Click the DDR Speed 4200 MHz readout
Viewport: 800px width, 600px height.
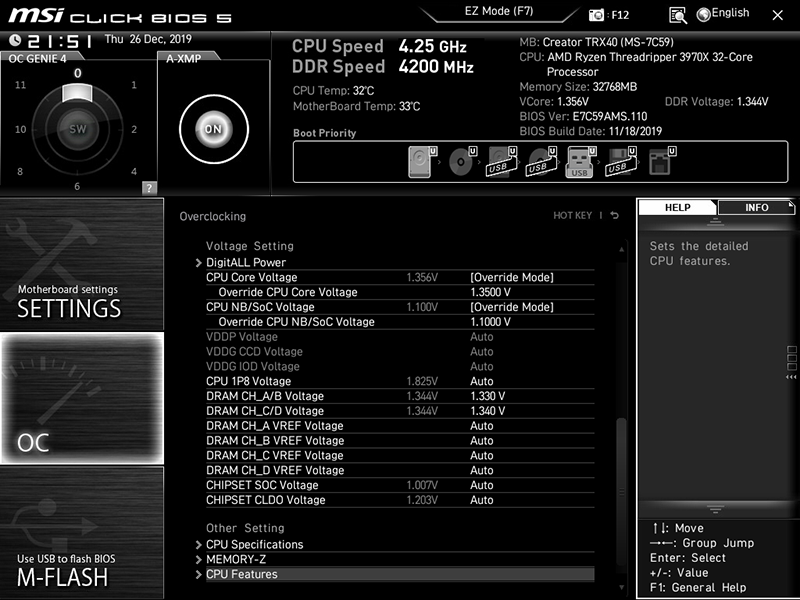(x=383, y=67)
